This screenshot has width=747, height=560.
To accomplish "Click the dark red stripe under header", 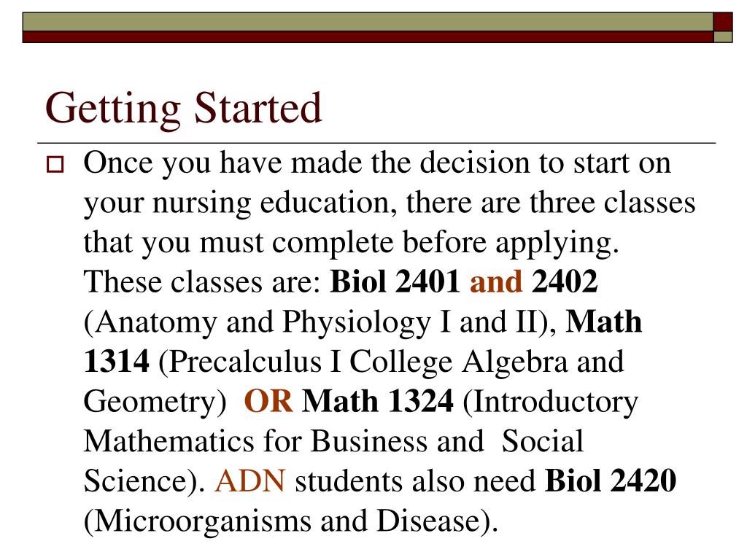I will tap(368, 37).
